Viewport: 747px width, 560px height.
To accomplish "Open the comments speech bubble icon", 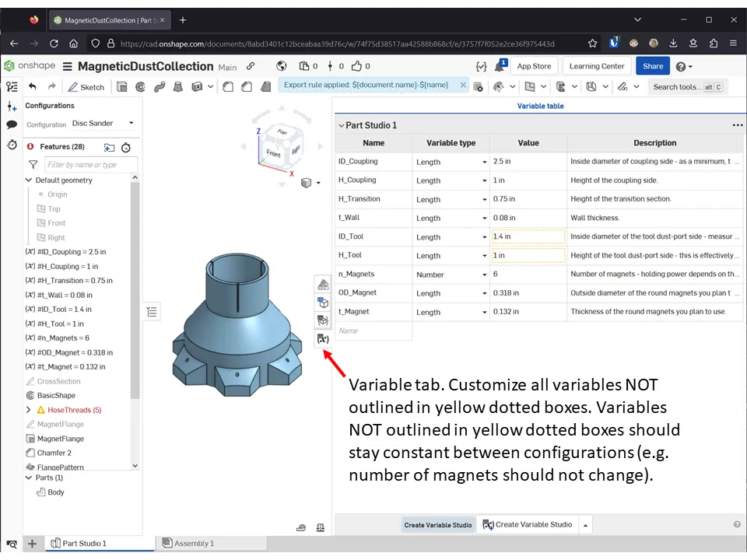I will [x=12, y=124].
